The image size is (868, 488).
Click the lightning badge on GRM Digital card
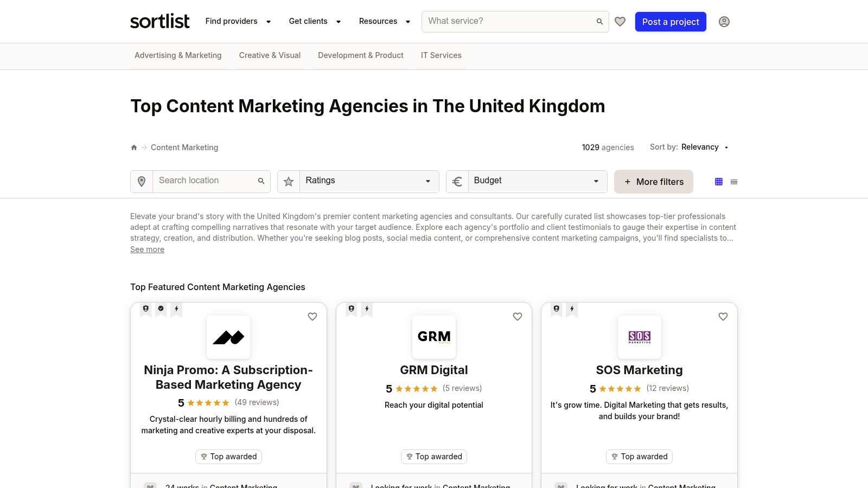[x=367, y=309]
